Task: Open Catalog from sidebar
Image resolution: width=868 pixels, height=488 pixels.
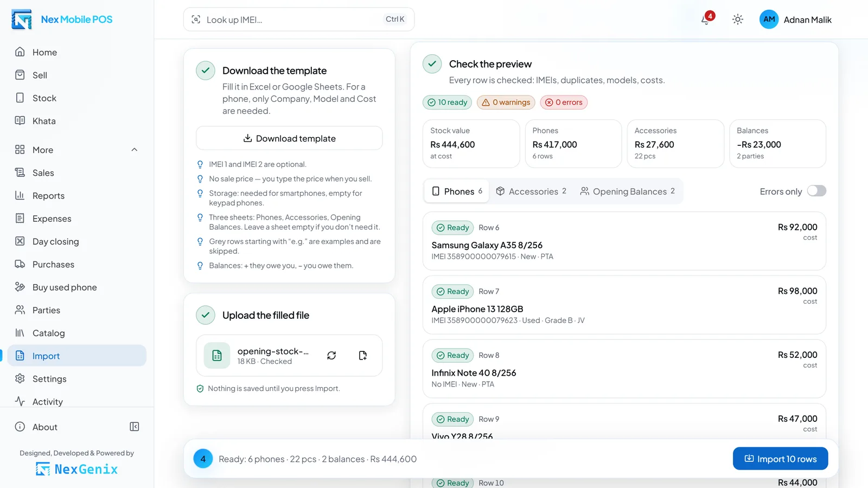Action: pyautogui.click(x=77, y=333)
